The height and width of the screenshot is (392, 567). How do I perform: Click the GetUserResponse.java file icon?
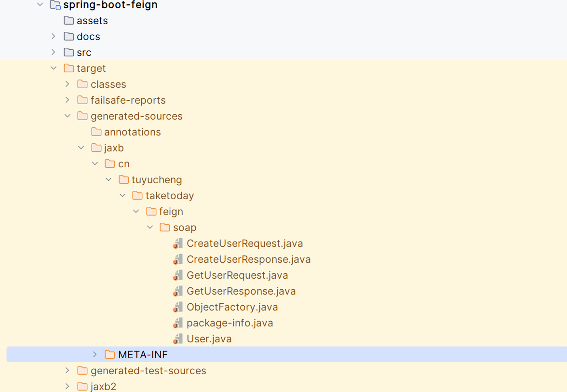coord(177,291)
